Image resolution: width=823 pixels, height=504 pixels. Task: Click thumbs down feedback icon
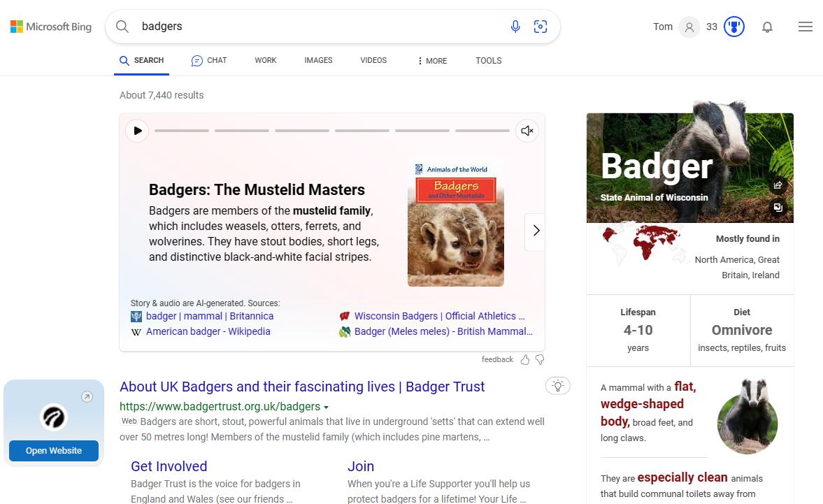tap(540, 359)
